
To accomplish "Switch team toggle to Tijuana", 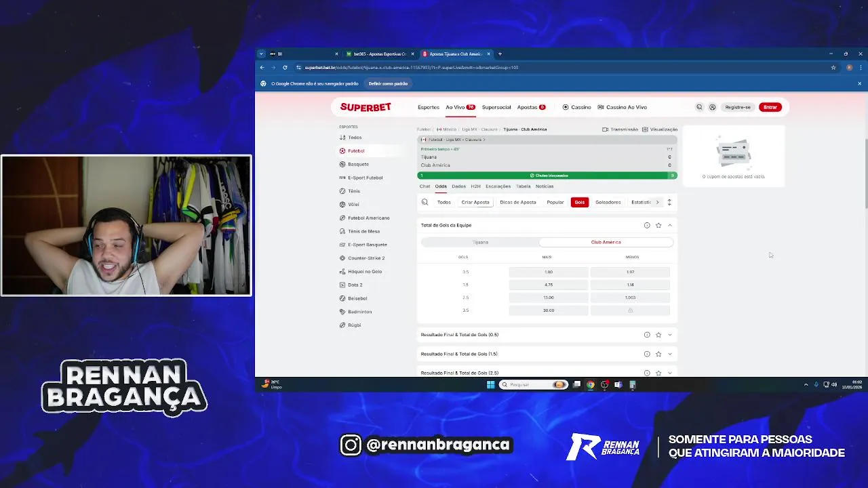I will (480, 242).
